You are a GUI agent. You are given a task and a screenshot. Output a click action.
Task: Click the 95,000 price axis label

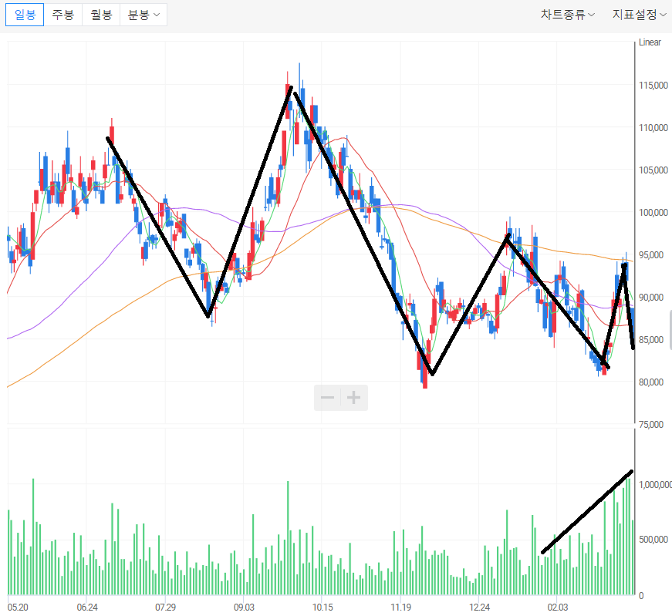[x=651, y=255]
